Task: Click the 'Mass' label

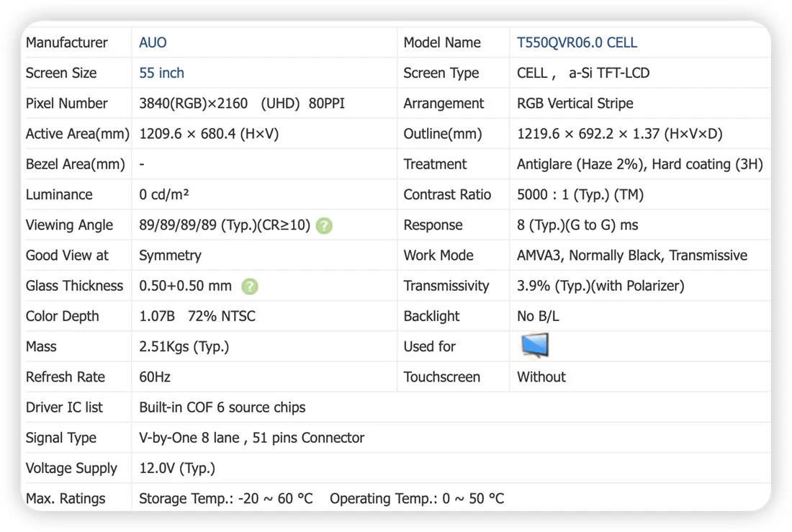Action: click(x=41, y=346)
